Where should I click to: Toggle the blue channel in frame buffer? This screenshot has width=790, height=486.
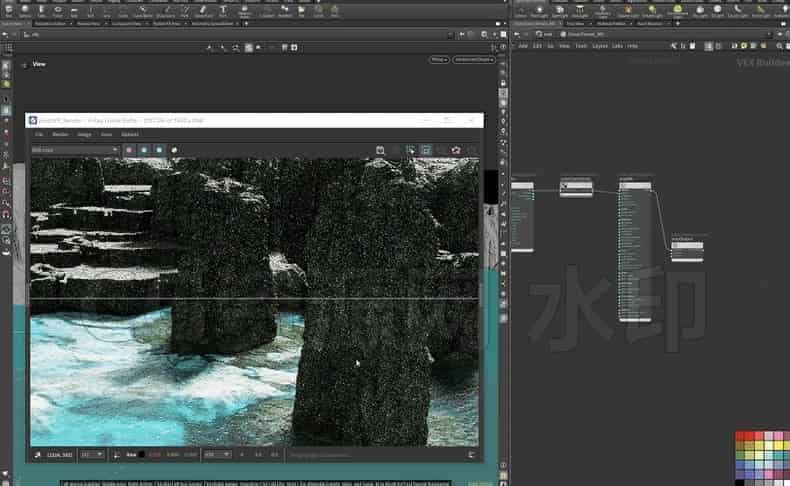[159, 150]
